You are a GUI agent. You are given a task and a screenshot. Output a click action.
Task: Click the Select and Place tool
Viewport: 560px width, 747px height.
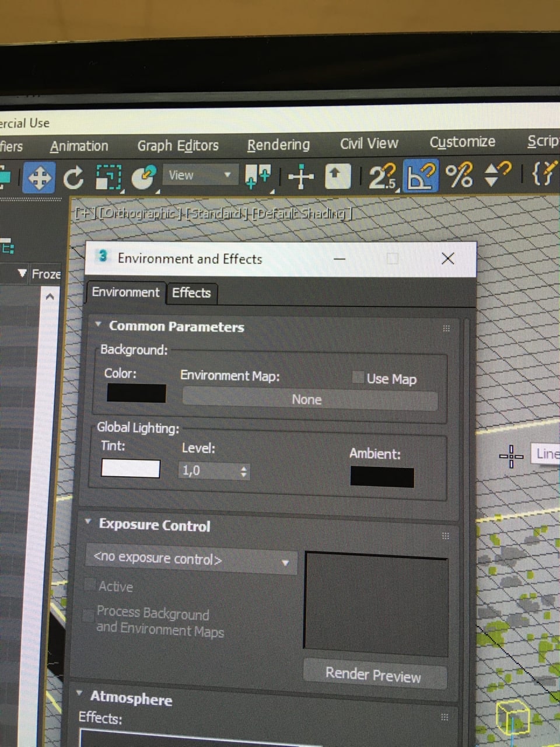coord(143,177)
